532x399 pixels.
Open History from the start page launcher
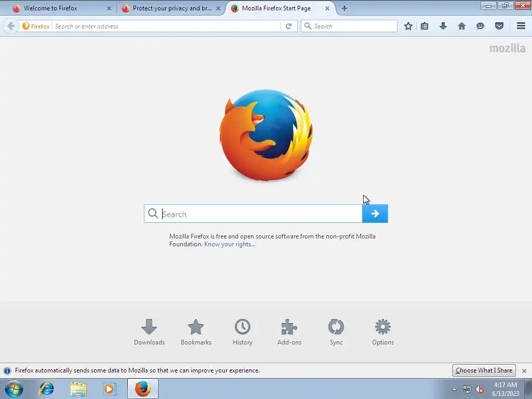click(243, 332)
